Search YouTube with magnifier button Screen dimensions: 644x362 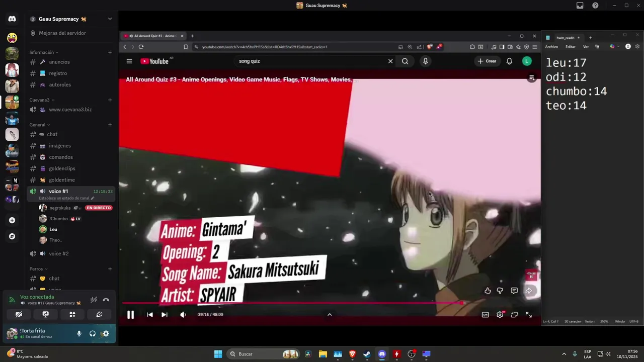405,61
